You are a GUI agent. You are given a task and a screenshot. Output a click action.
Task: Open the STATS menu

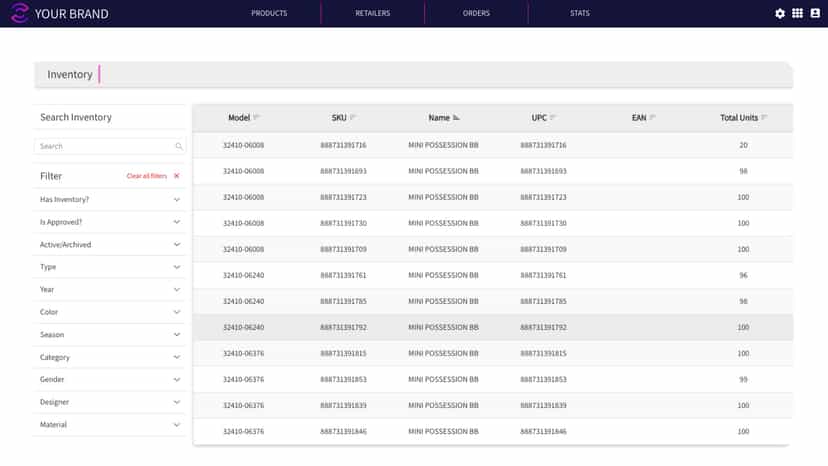point(580,13)
